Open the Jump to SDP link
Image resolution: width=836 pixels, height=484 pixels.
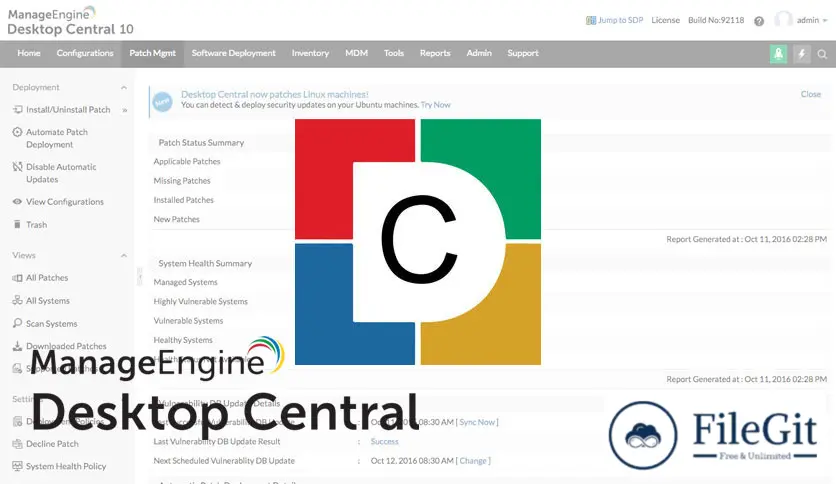[x=620, y=20]
